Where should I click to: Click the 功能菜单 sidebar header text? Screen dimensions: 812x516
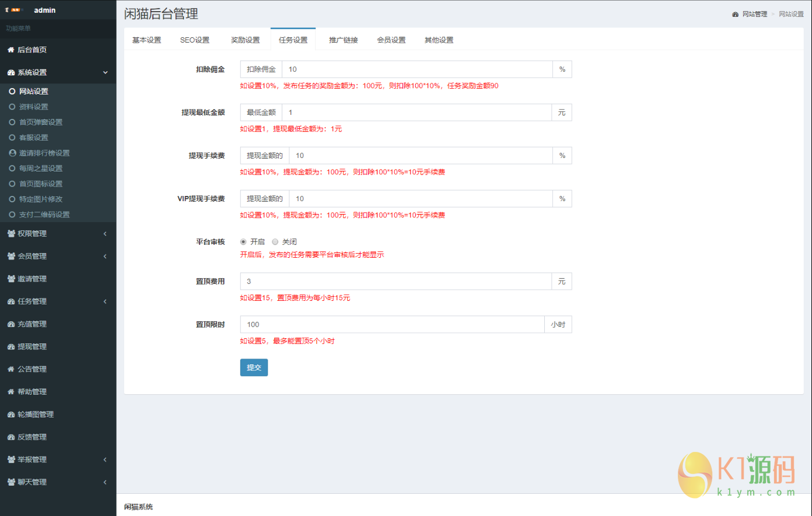pyautogui.click(x=19, y=29)
